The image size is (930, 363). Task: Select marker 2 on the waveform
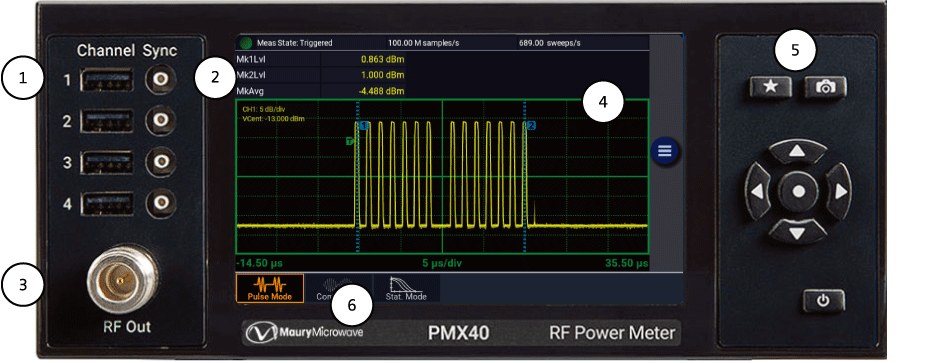click(531, 126)
